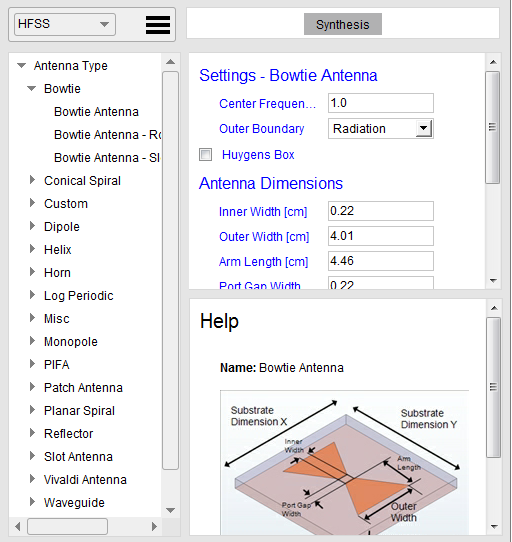Image resolution: width=512 pixels, height=542 pixels.
Task: Click the Antenna Dimensions heading
Action: pos(271,183)
